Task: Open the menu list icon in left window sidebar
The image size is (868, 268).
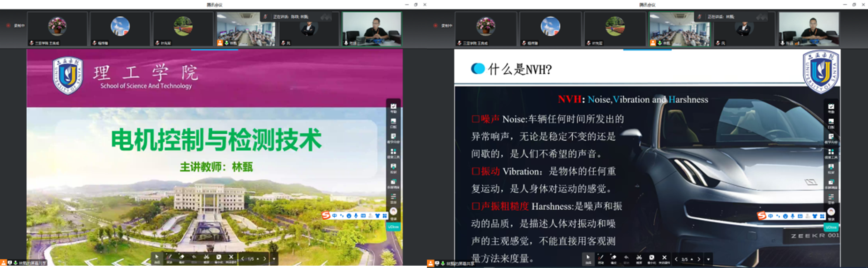Action: (x=393, y=198)
